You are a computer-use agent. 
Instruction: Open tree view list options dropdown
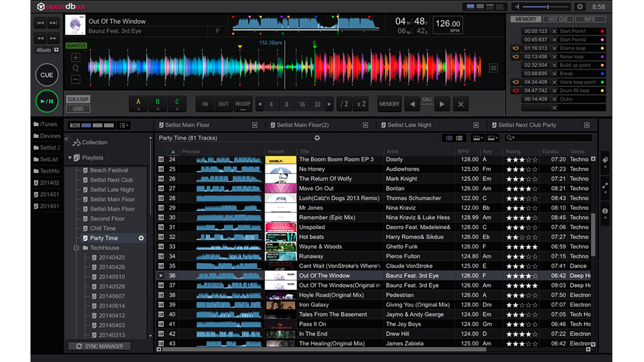[x=123, y=125]
